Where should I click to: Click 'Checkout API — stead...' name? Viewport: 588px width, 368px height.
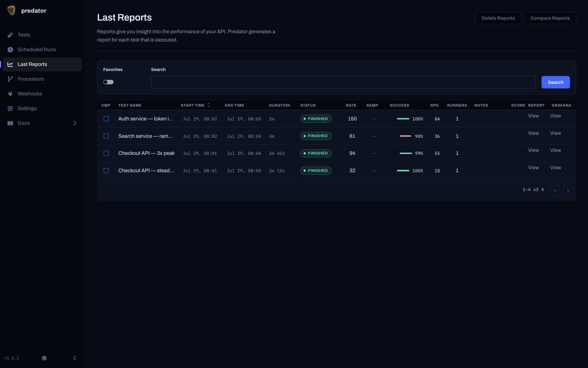[146, 170]
